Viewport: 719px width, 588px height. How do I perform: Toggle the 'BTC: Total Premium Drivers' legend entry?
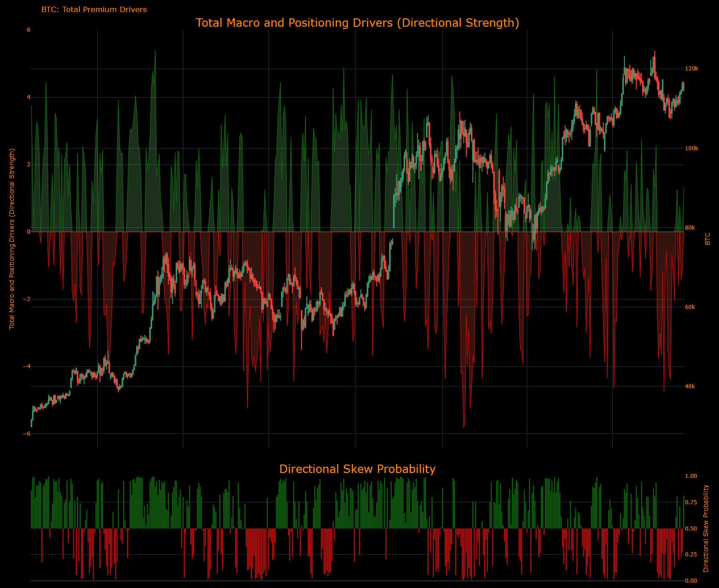(94, 9)
